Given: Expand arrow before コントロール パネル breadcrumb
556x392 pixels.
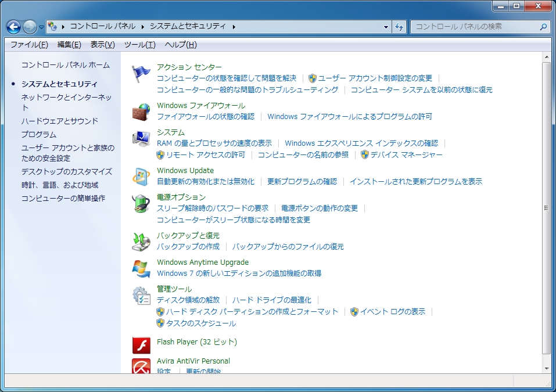Looking at the screenshot, I should (x=63, y=27).
